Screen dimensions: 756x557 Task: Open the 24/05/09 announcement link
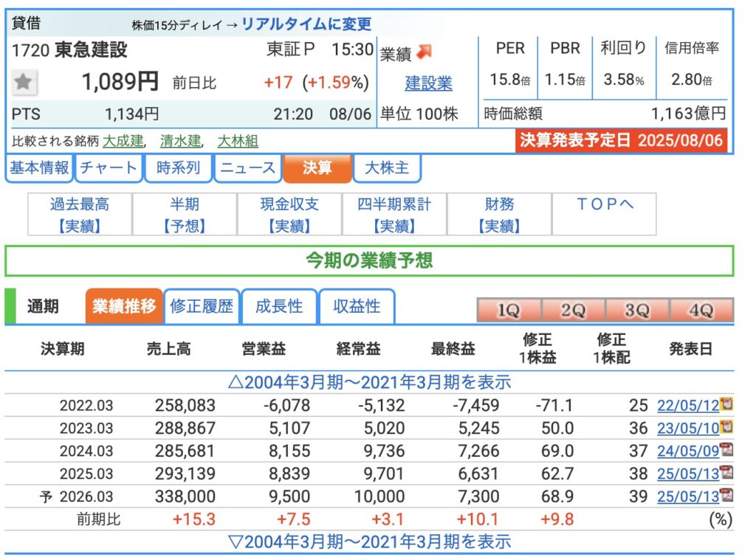point(688,451)
